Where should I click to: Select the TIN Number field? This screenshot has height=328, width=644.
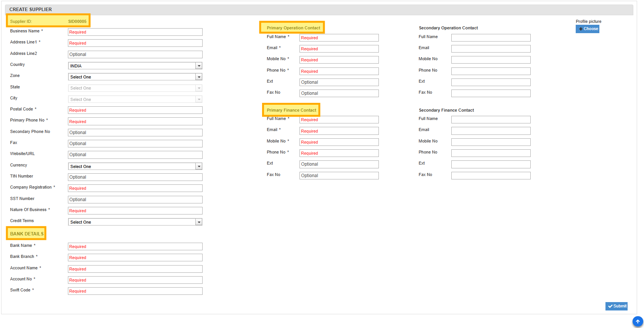click(135, 177)
